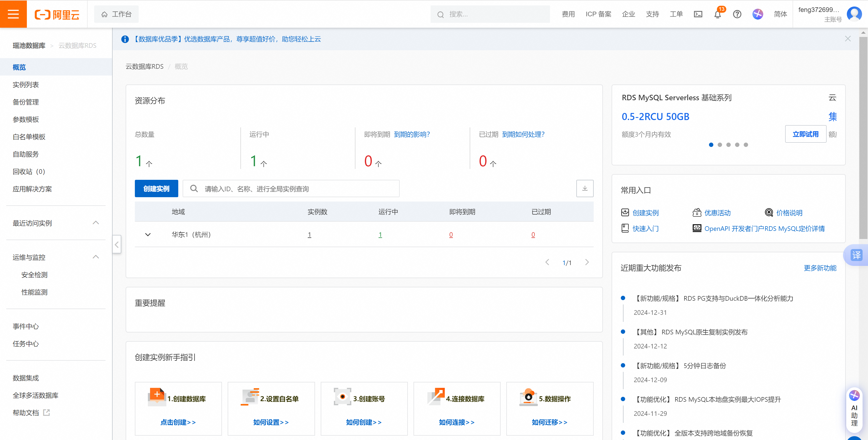Open the 费用 top menu
The width and height of the screenshot is (868, 440).
tap(568, 14)
